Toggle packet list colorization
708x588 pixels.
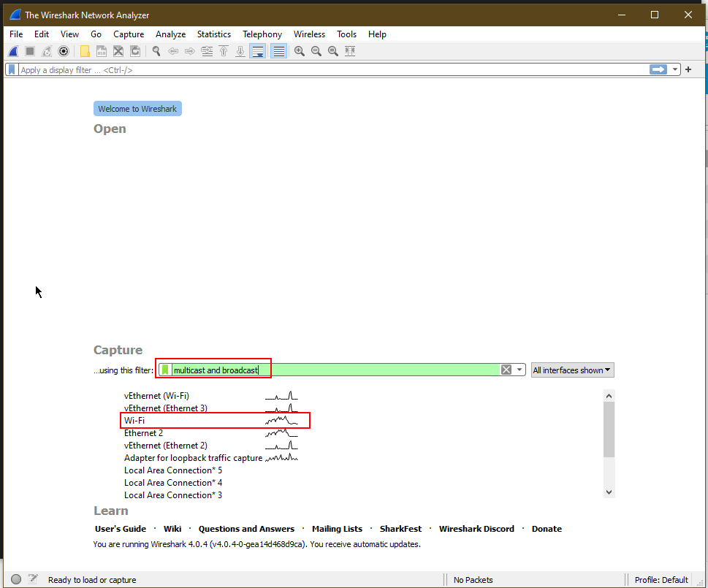(278, 51)
